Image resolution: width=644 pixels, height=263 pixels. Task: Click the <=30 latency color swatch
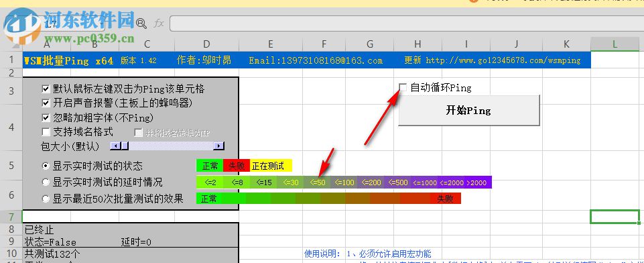pyautogui.click(x=290, y=182)
